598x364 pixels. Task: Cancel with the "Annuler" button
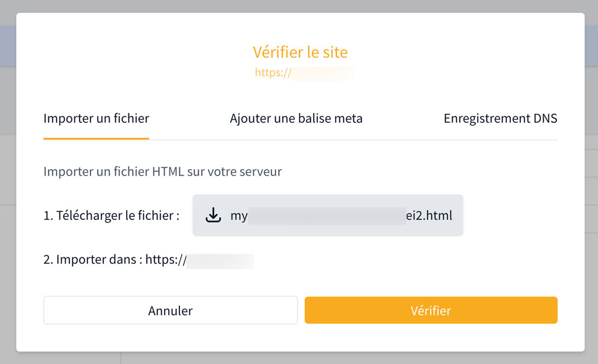click(171, 310)
